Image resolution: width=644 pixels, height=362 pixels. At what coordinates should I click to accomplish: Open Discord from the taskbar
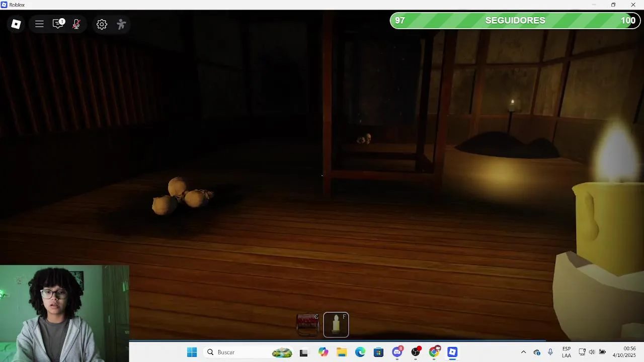[x=397, y=352]
